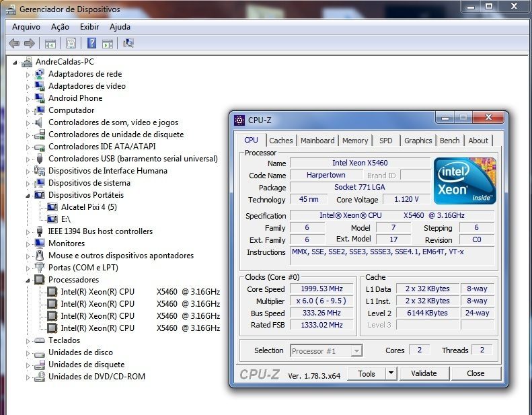The width and height of the screenshot is (532, 415).
Task: Click the Adaptadores de vídeo icon
Action: (40, 86)
